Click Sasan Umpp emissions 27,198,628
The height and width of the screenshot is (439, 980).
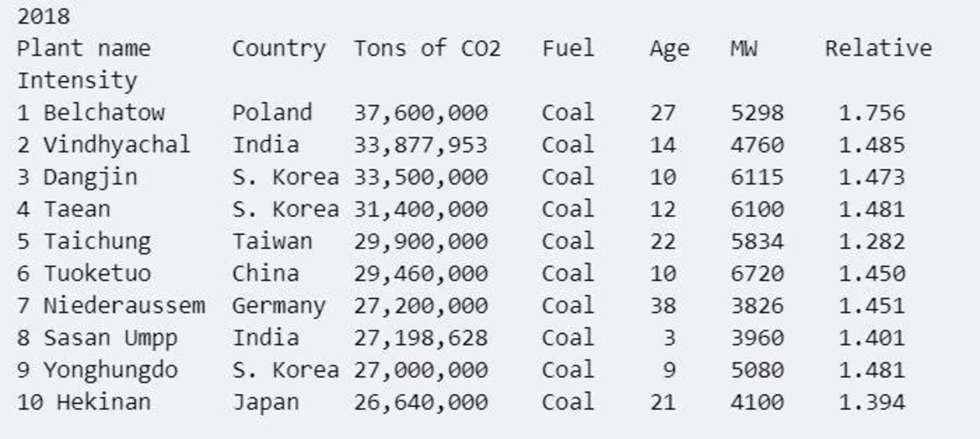coord(421,338)
